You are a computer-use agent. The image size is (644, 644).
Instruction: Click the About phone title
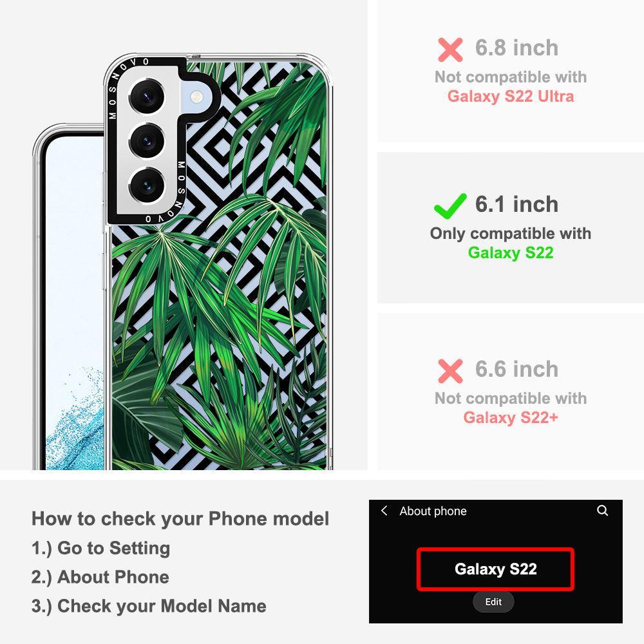click(x=433, y=511)
